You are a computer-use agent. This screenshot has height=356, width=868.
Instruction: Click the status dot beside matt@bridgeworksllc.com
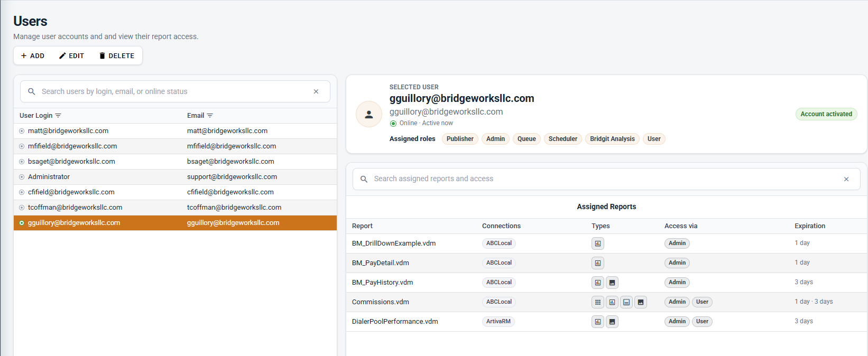pyautogui.click(x=22, y=131)
